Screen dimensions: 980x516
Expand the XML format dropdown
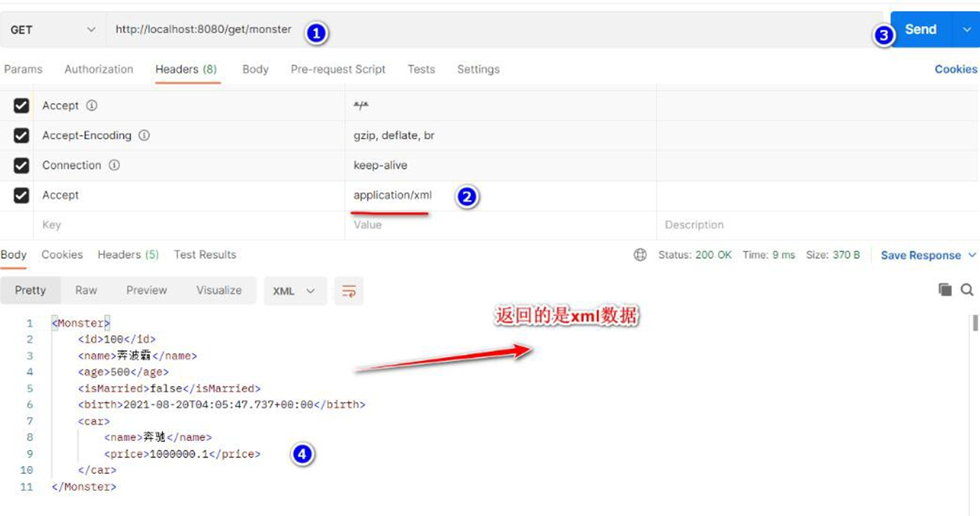pyautogui.click(x=294, y=291)
